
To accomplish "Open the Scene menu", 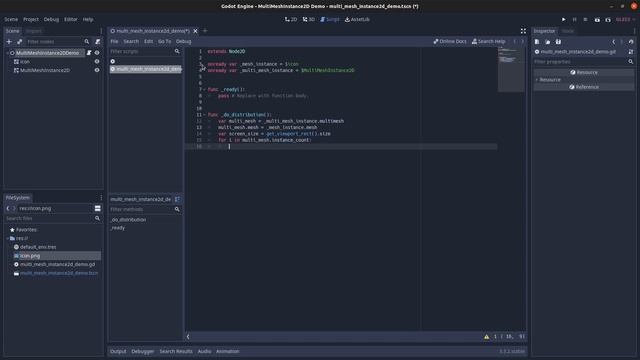I will pyautogui.click(x=11, y=19).
